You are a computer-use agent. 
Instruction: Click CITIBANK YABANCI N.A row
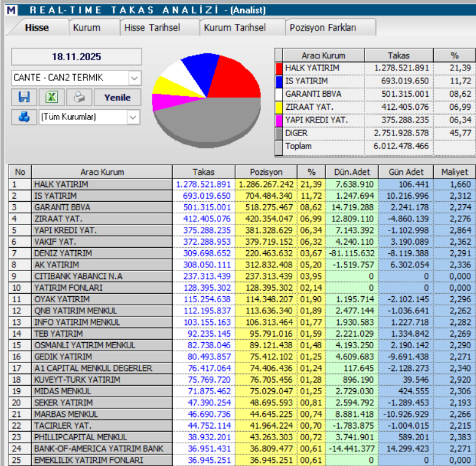(241, 277)
